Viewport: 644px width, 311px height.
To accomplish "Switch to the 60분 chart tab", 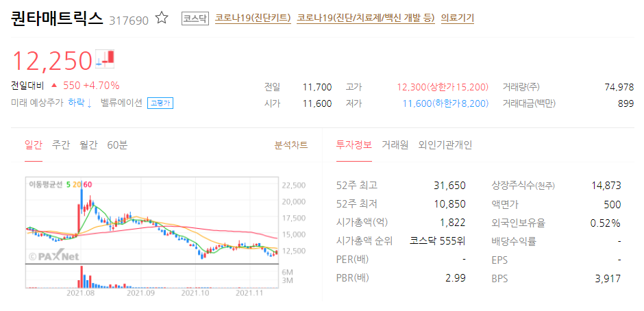I will pyautogui.click(x=117, y=145).
